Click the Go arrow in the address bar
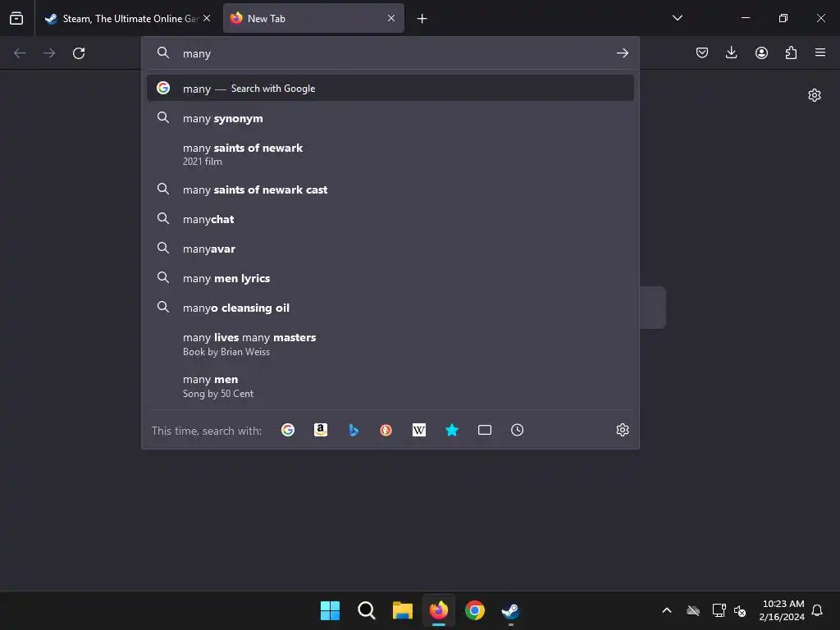This screenshot has height=630, width=840. click(622, 53)
